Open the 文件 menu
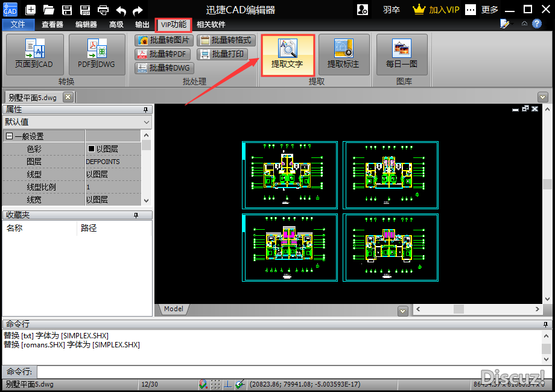The image size is (555, 392). 18,25
